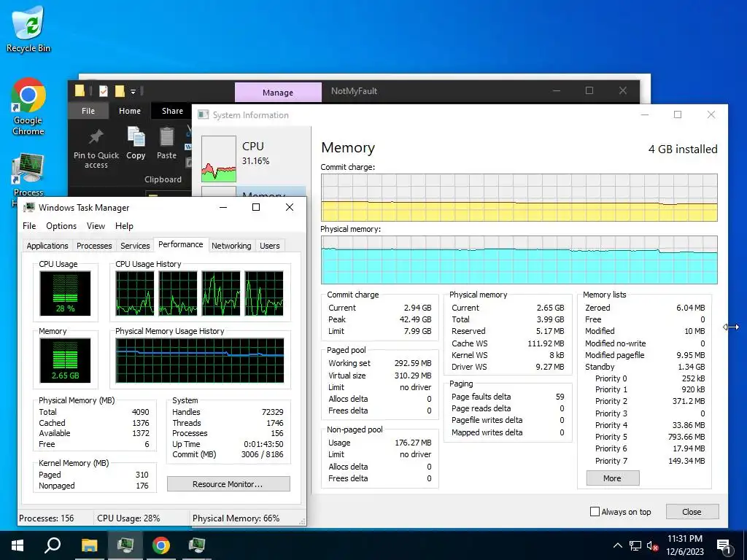
Task: Click the 4 GB installed label
Action: tap(683, 149)
